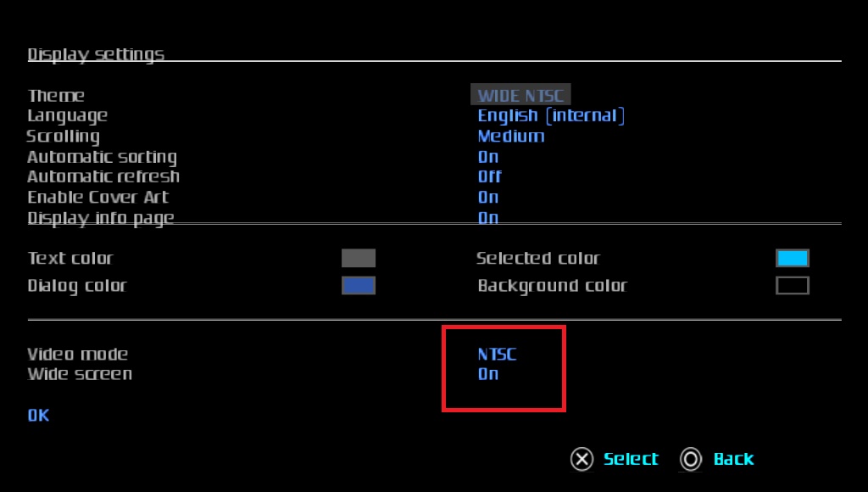Change the WIDE NTSC theme selection
This screenshot has height=492, width=868.
coord(520,96)
